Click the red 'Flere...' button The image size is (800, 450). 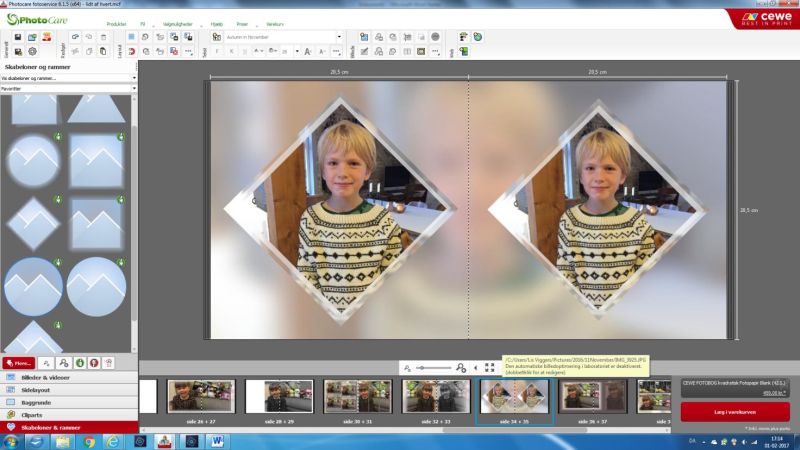pos(19,363)
